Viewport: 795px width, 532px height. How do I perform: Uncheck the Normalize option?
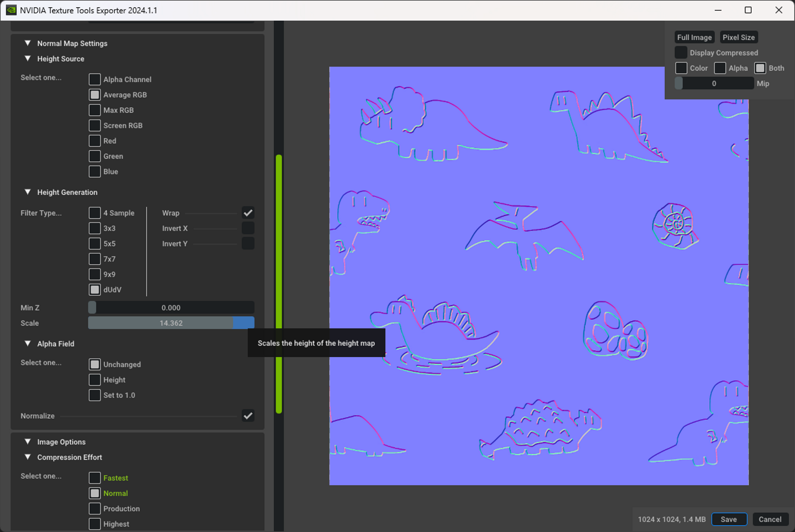[x=248, y=416]
